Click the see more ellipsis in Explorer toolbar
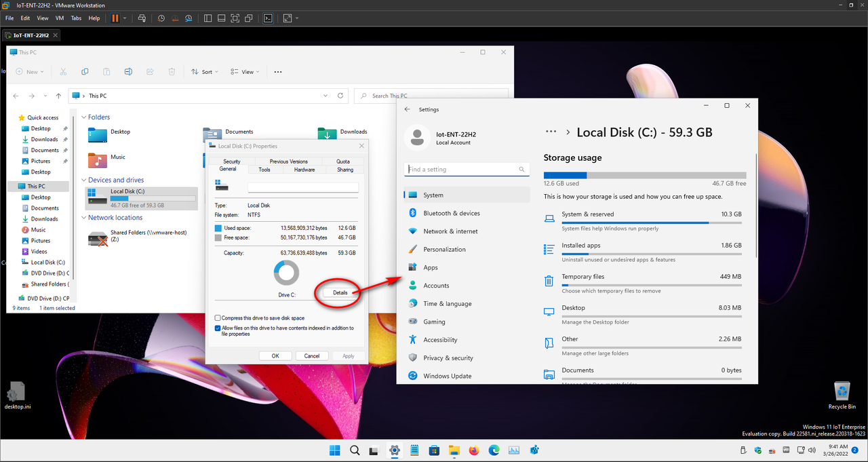 point(277,71)
